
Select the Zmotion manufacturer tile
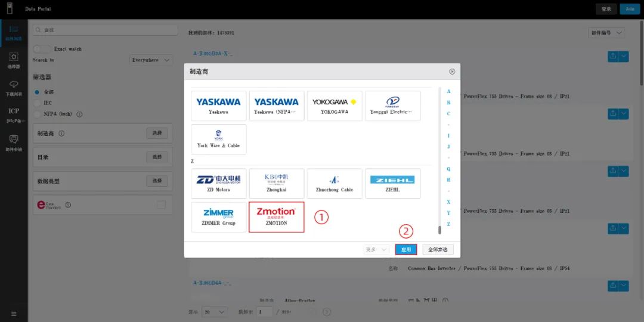277,217
